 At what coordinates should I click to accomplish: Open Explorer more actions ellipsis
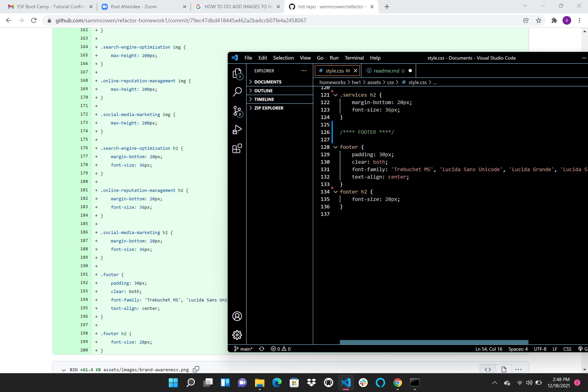[x=304, y=71]
